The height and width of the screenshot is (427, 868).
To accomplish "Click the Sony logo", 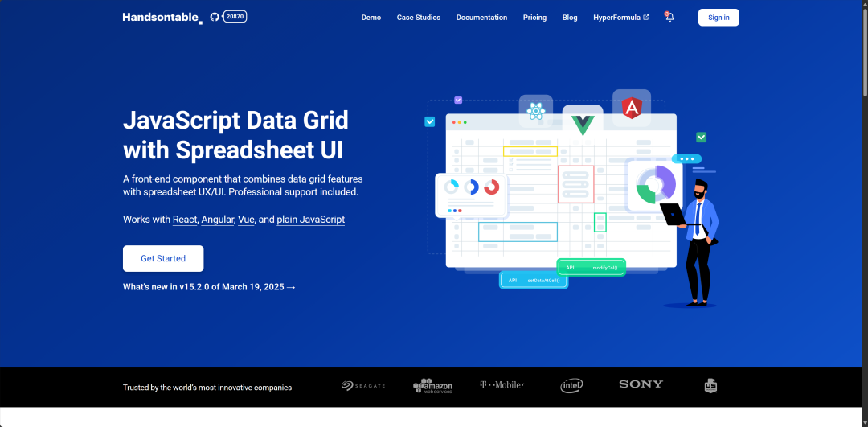I will coord(641,384).
